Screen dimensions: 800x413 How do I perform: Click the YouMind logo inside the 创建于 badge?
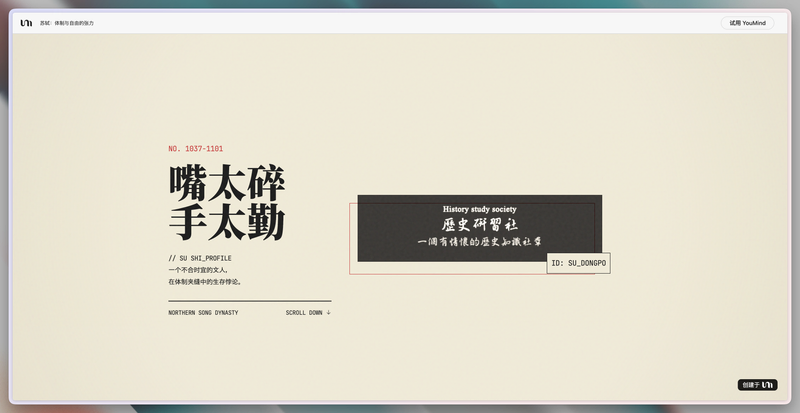[767, 385]
